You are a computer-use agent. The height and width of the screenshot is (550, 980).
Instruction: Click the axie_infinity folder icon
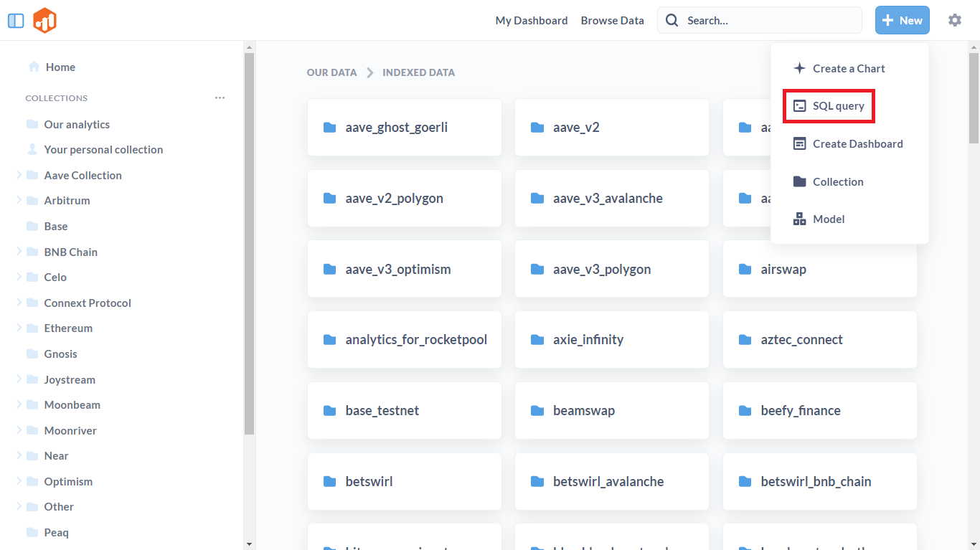537,340
